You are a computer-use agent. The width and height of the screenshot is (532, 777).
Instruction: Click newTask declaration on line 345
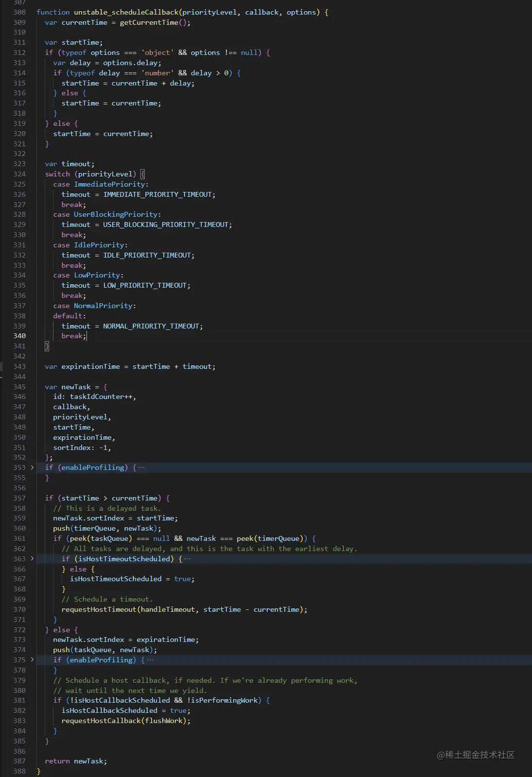click(76, 387)
